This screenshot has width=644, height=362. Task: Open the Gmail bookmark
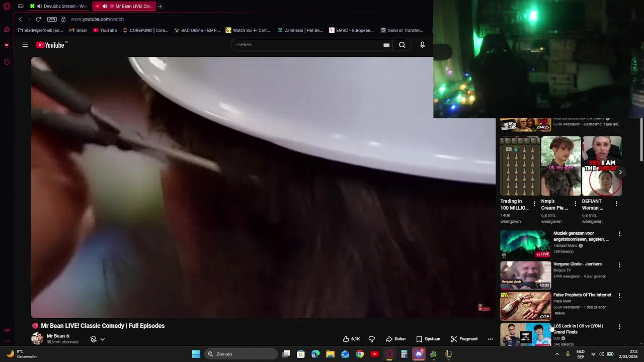point(78,30)
